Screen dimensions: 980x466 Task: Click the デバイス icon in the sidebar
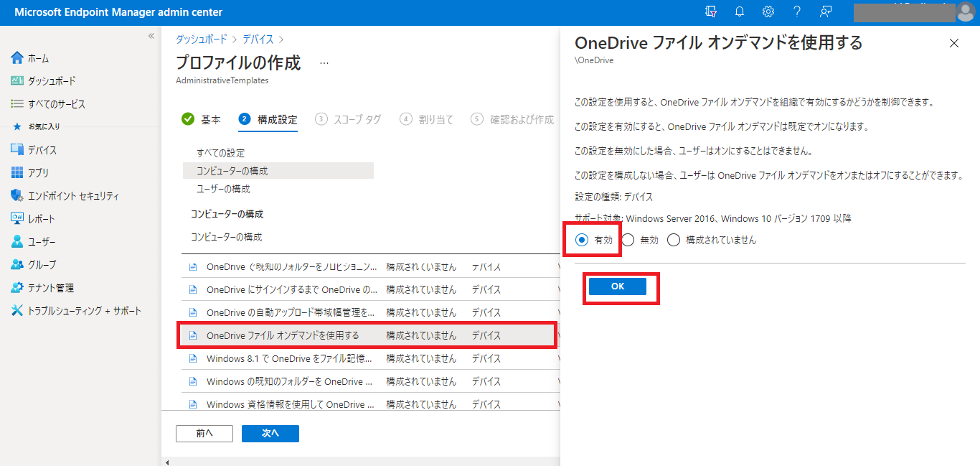pyautogui.click(x=17, y=150)
